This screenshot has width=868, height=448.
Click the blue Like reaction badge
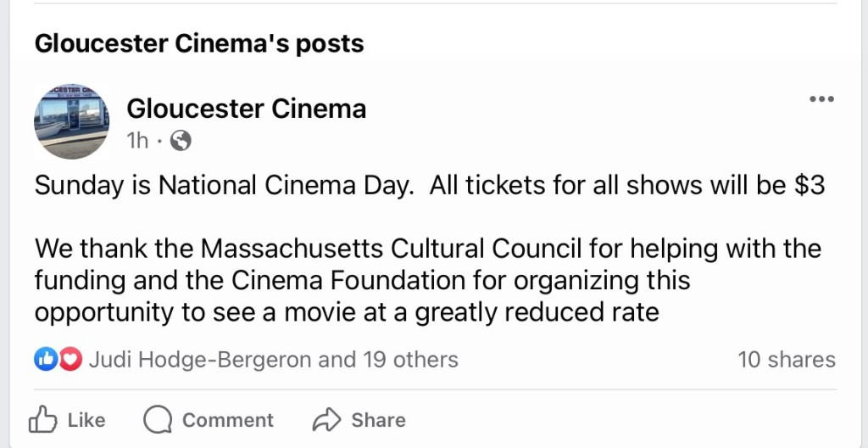pyautogui.click(x=46, y=360)
